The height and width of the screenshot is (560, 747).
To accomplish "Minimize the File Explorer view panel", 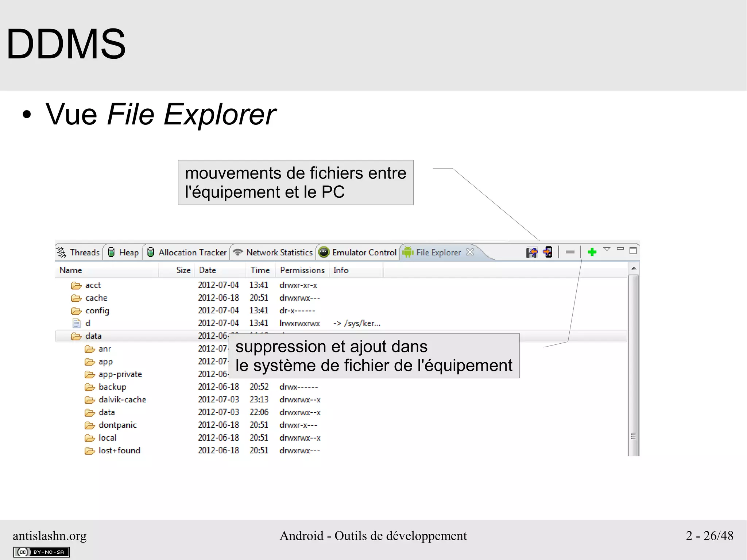I will (620, 249).
